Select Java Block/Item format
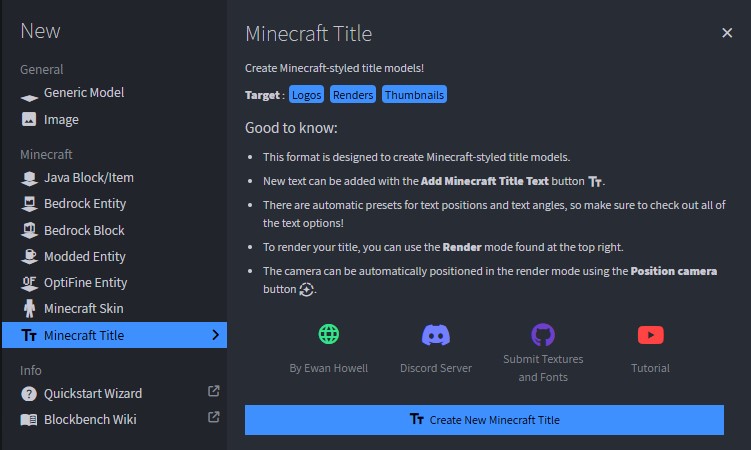This screenshot has height=450, width=751. [x=88, y=178]
